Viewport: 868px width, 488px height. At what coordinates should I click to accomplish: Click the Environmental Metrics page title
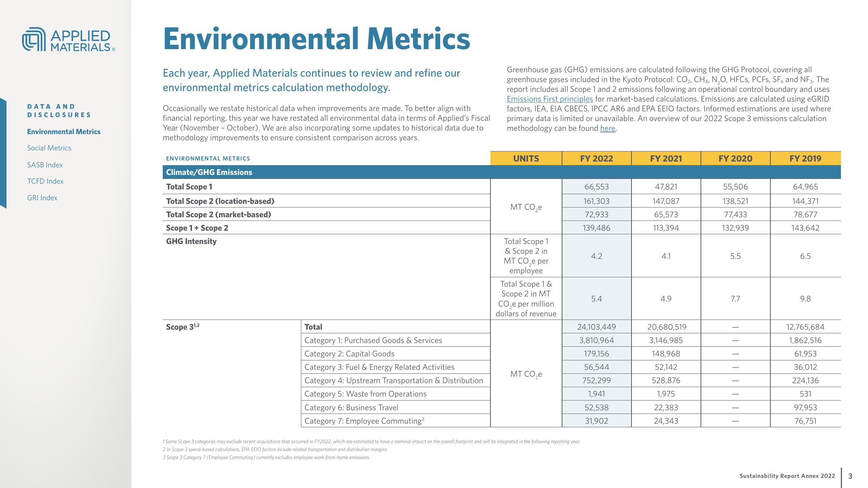click(x=316, y=39)
